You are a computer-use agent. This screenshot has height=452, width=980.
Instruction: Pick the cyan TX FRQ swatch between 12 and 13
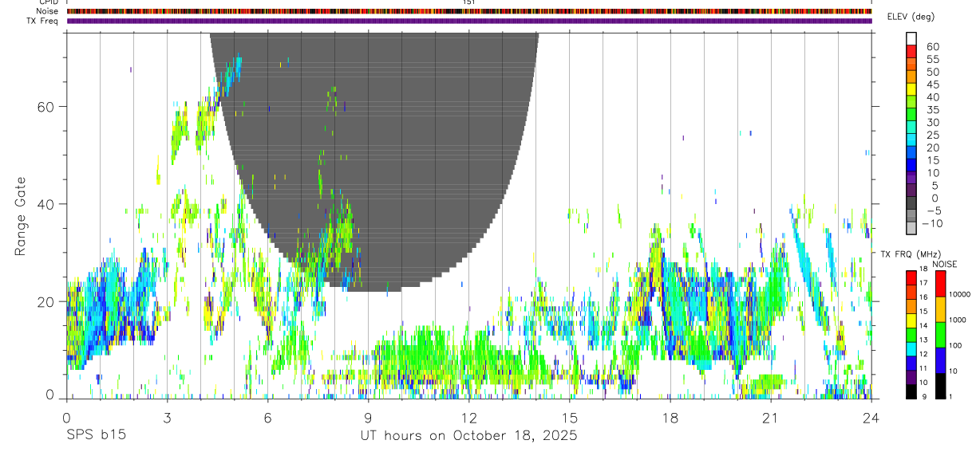point(911,348)
